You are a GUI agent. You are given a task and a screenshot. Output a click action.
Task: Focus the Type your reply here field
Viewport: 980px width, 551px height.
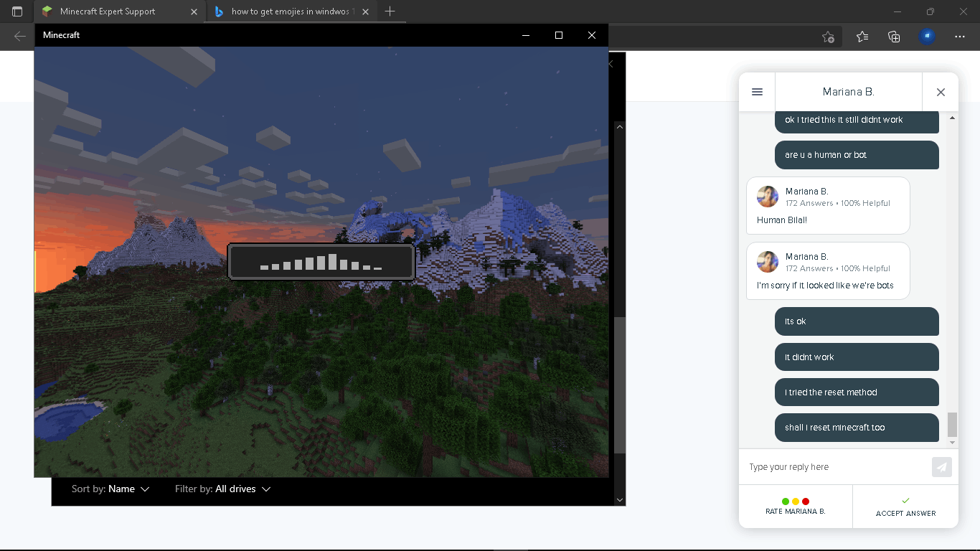[x=835, y=467]
